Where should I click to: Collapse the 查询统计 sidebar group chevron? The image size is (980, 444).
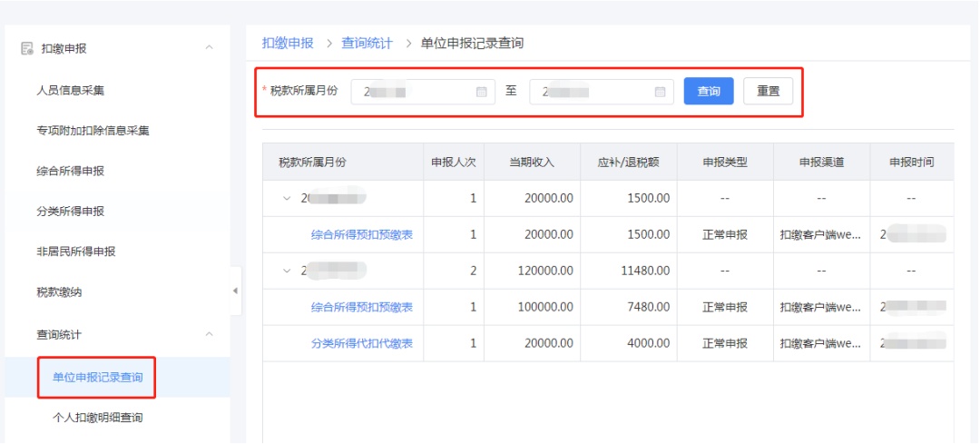tap(210, 335)
